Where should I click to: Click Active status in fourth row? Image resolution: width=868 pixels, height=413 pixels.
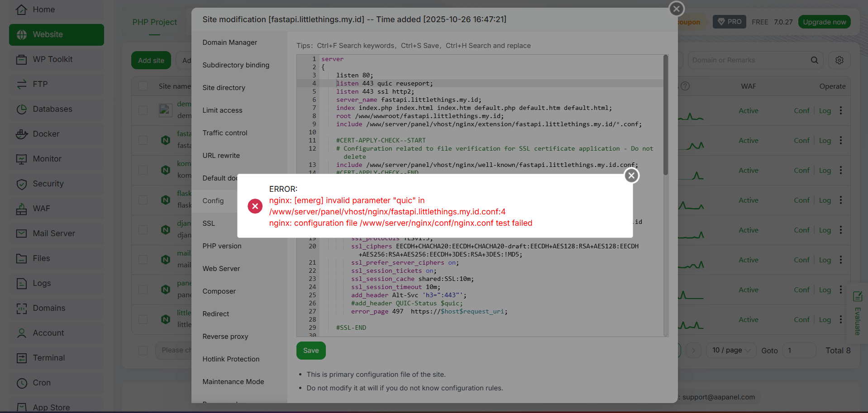point(749,200)
